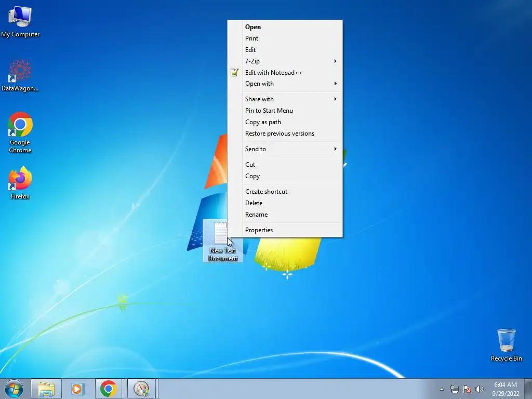The height and width of the screenshot is (399, 532).
Task: Select the Recycle Bin icon
Action: coord(506,345)
